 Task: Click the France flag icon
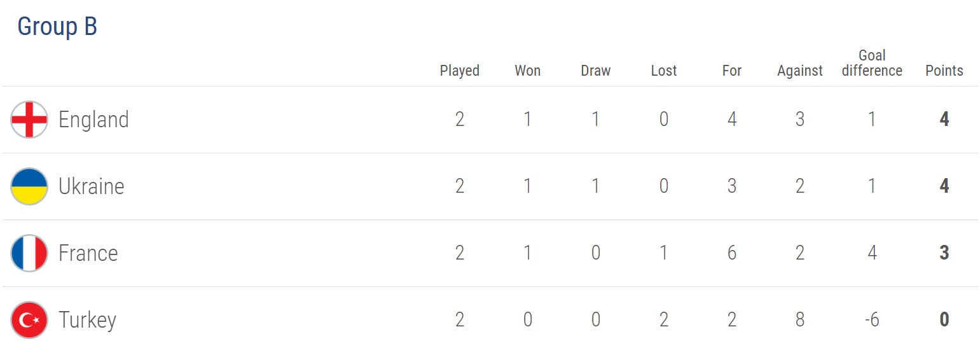(x=29, y=253)
